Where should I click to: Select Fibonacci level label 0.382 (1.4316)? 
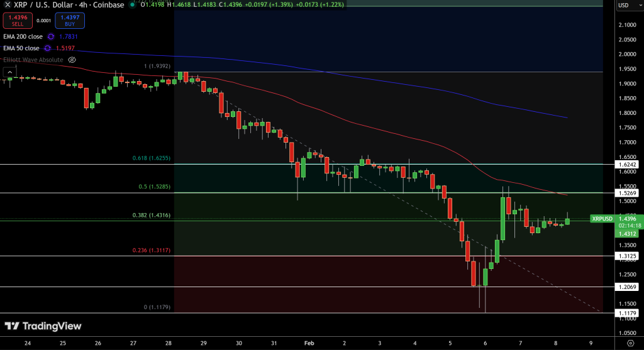pos(151,216)
